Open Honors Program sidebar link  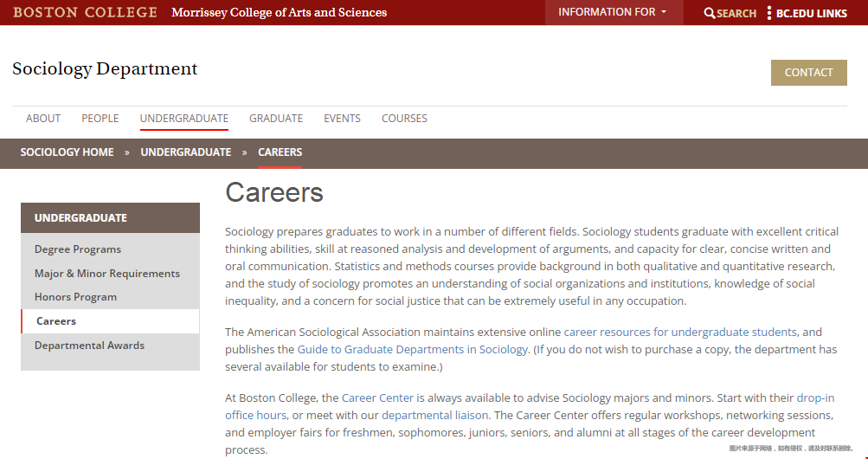point(76,297)
